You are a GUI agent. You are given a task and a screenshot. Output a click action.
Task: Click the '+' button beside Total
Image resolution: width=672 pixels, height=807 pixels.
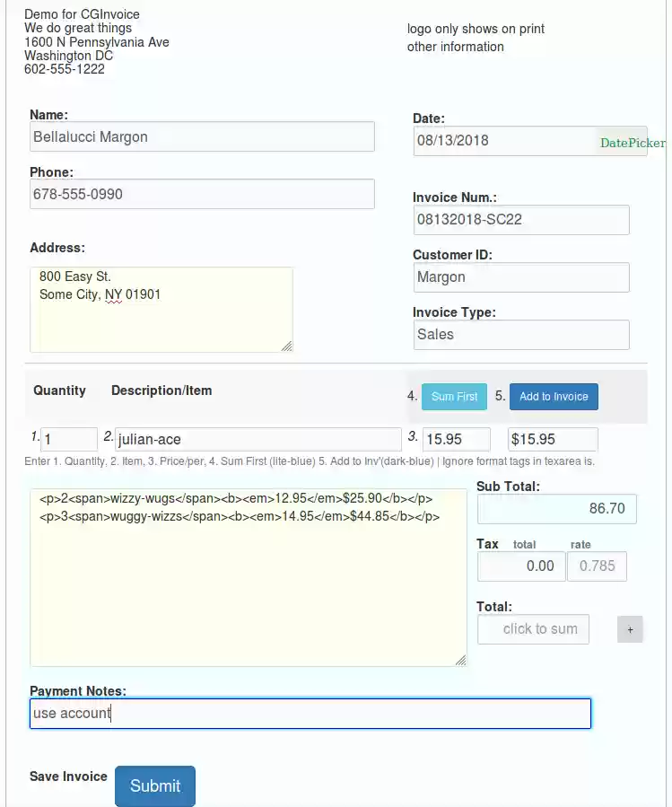(x=630, y=629)
